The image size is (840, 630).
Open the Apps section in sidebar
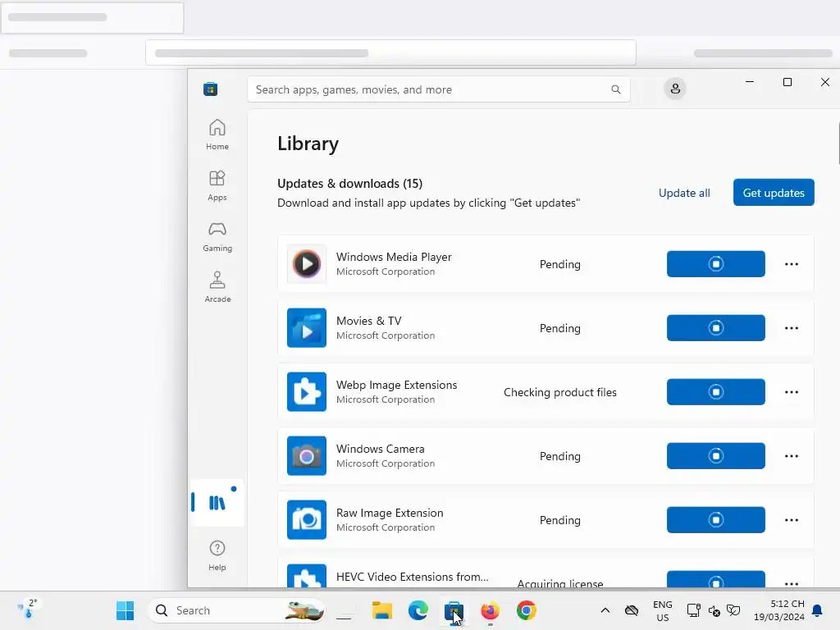click(x=217, y=185)
